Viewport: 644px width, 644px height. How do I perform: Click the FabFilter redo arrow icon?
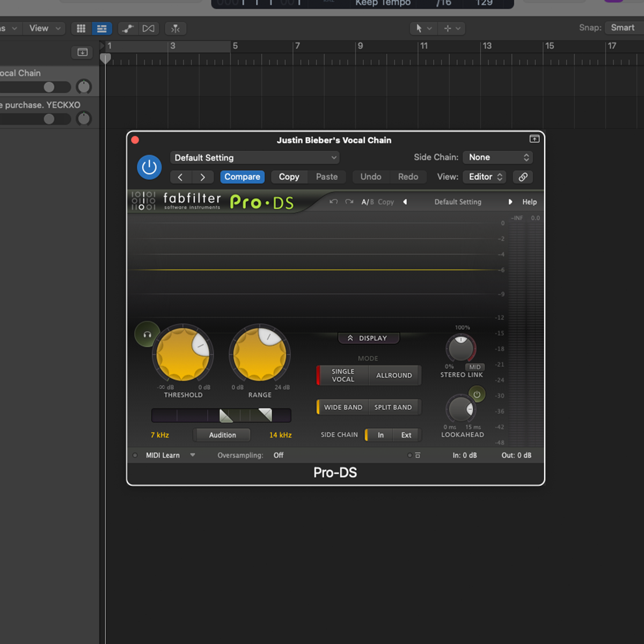349,202
